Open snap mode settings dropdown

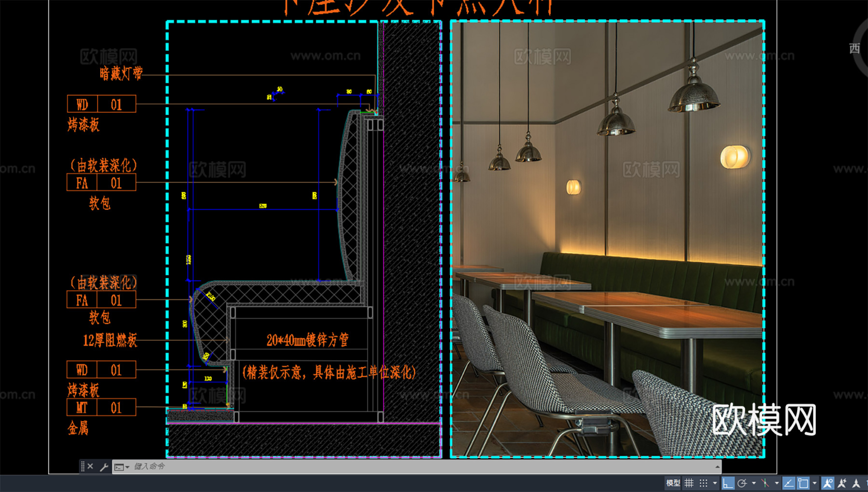(x=715, y=483)
